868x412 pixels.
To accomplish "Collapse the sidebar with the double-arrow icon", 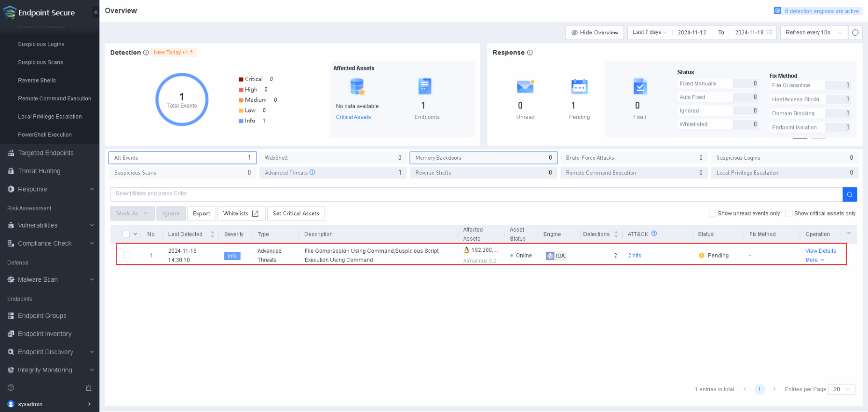I will click(95, 12).
